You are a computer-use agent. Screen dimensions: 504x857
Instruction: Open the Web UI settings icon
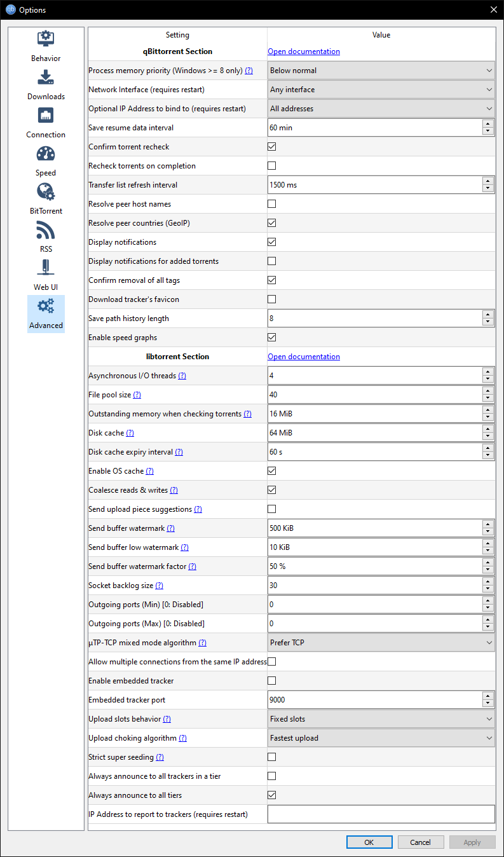coord(46,268)
